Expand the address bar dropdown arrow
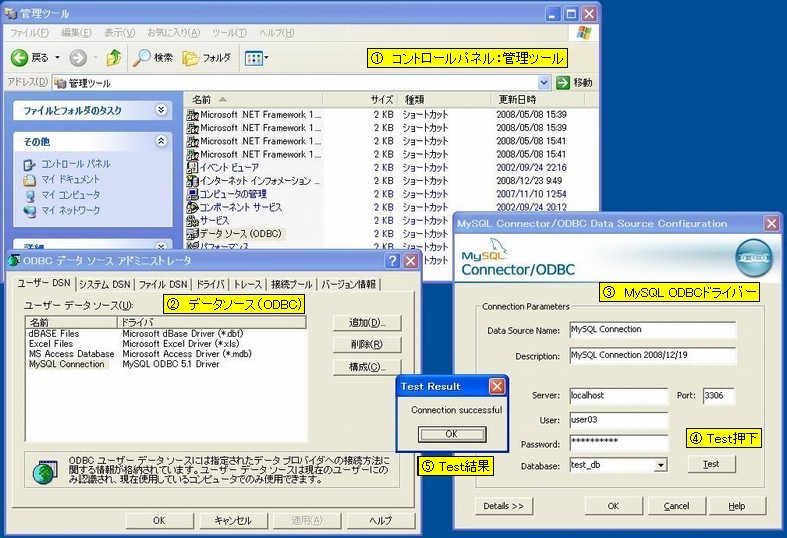The width and height of the screenshot is (787, 538). 544,82
